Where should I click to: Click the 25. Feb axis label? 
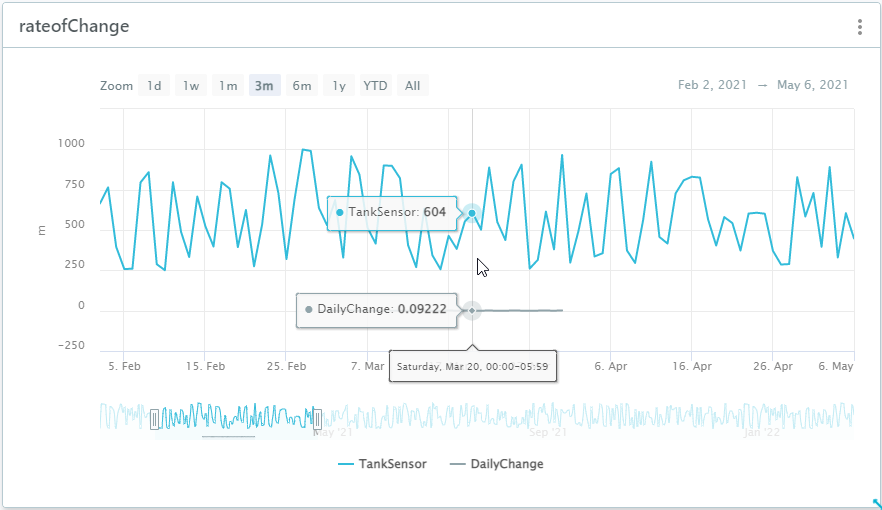tap(286, 366)
